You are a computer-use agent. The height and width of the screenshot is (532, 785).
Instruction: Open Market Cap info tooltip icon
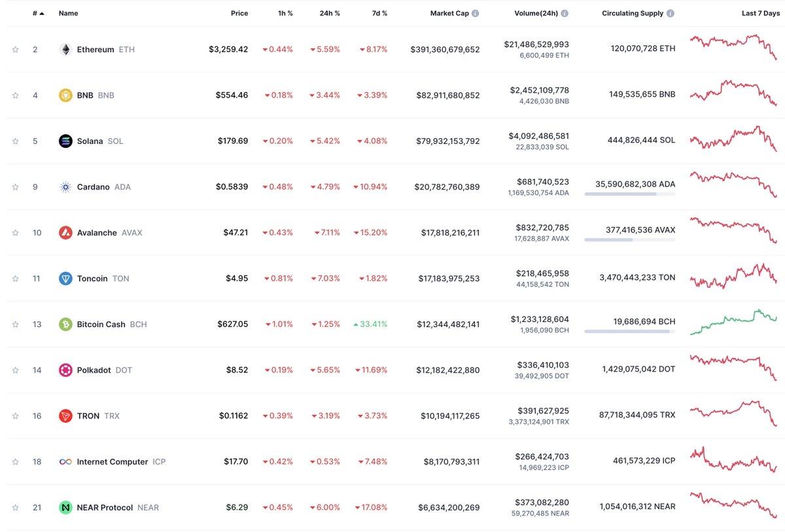[476, 13]
